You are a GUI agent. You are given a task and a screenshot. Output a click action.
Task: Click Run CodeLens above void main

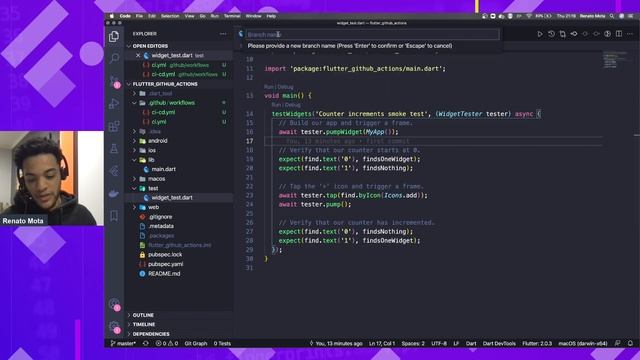[x=269, y=87]
